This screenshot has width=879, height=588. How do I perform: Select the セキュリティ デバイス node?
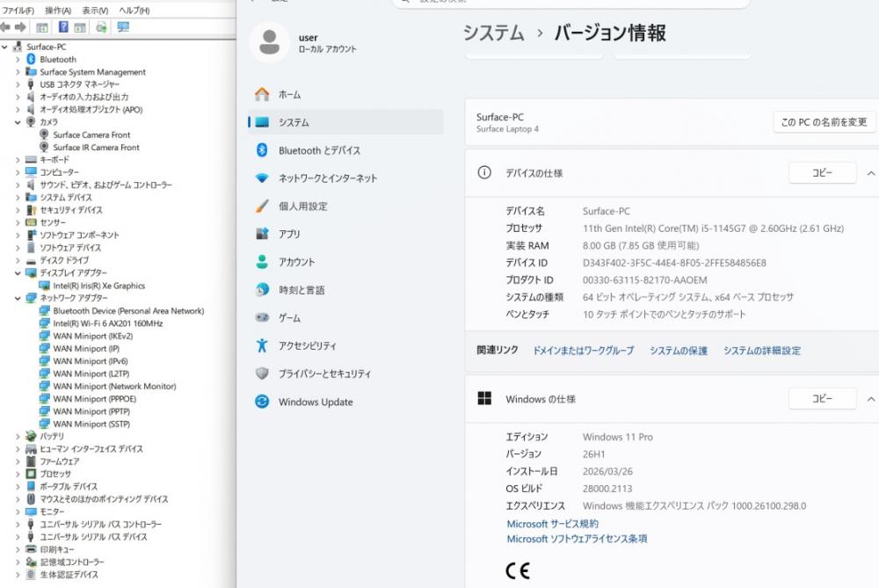pos(70,210)
